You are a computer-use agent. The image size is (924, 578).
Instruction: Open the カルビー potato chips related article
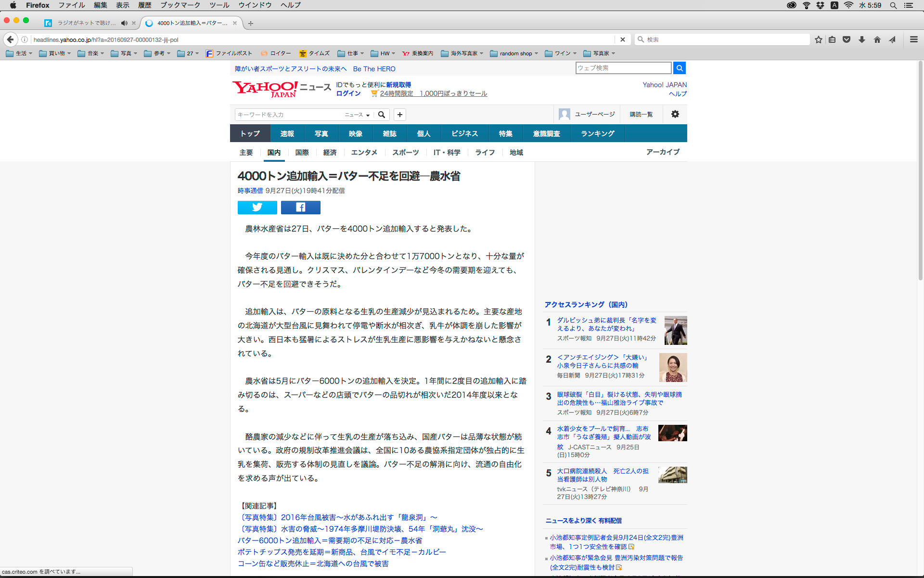coord(342,552)
